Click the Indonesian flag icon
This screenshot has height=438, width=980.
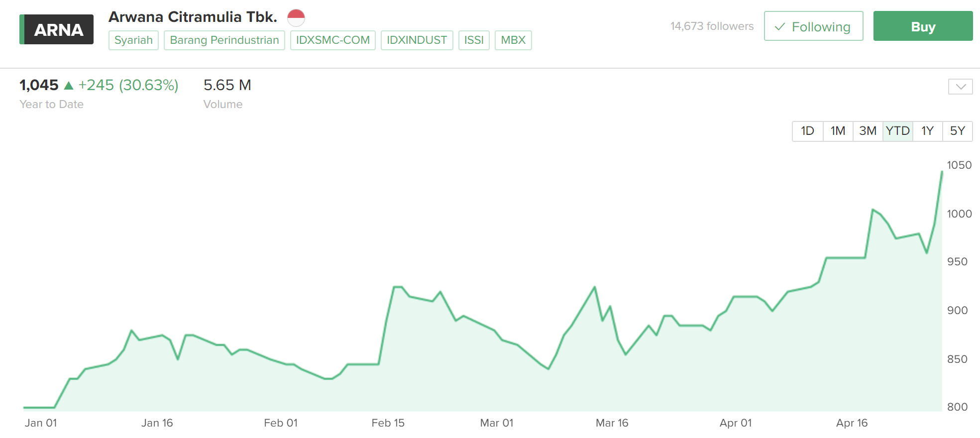click(x=296, y=18)
